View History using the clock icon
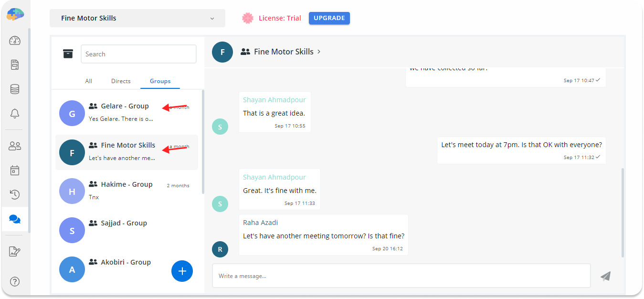The width and height of the screenshot is (644, 299). click(15, 194)
